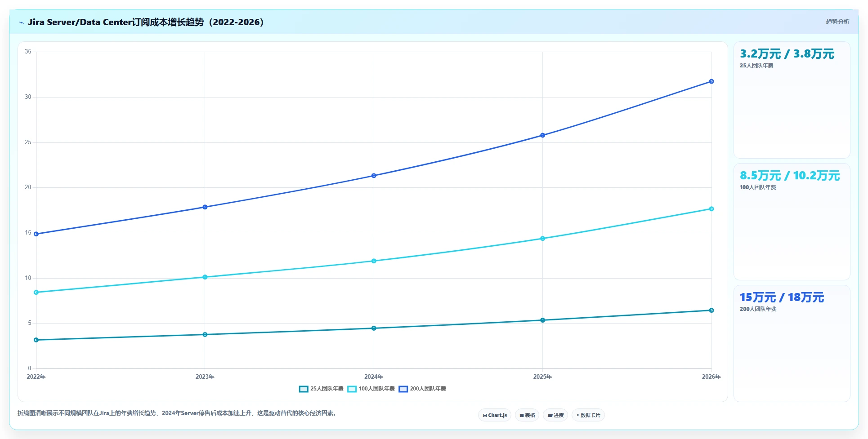This screenshot has height=439, width=868.
Task: Click the 折线图清晰展示 description text below chart
Action: coord(178,413)
